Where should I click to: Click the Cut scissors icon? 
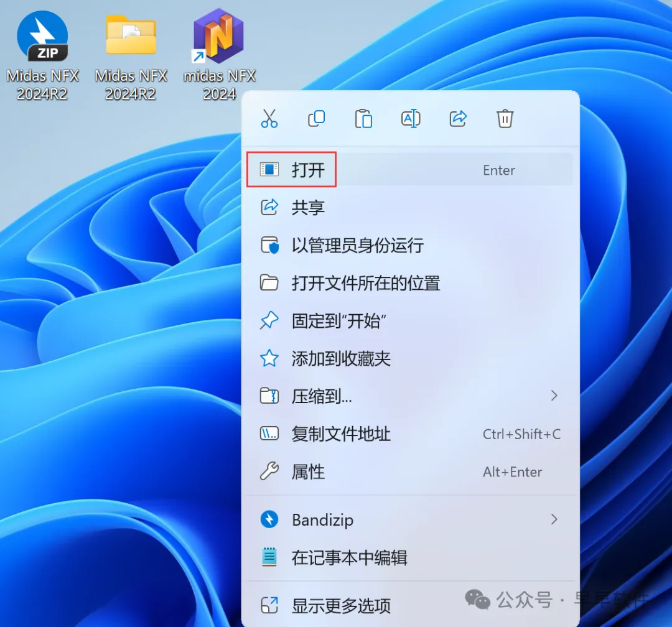[269, 119]
